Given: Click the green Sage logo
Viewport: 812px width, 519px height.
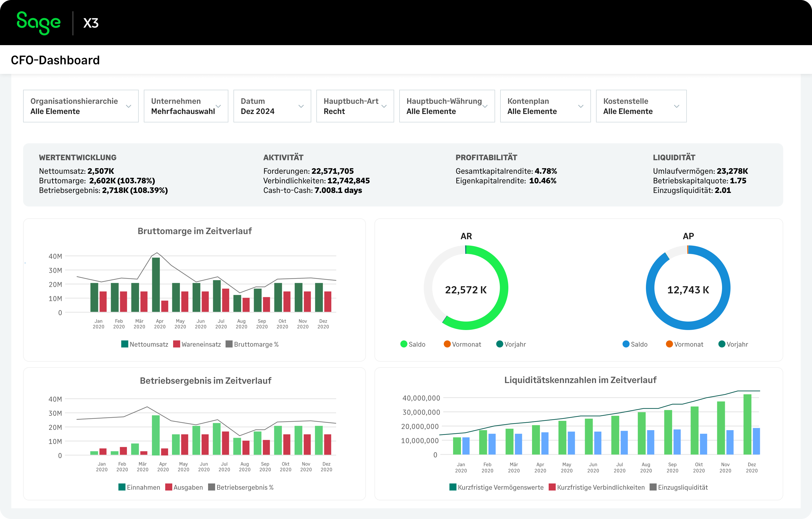Looking at the screenshot, I should 38,22.
